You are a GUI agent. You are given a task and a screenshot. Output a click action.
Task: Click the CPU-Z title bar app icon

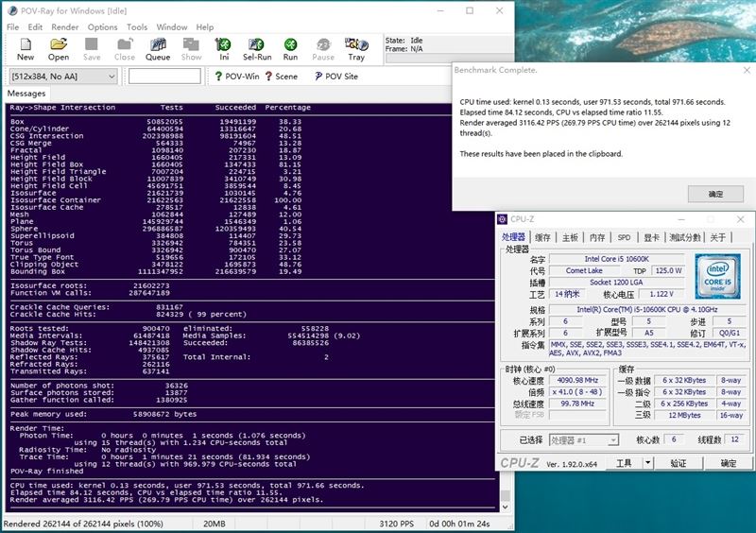(503, 219)
